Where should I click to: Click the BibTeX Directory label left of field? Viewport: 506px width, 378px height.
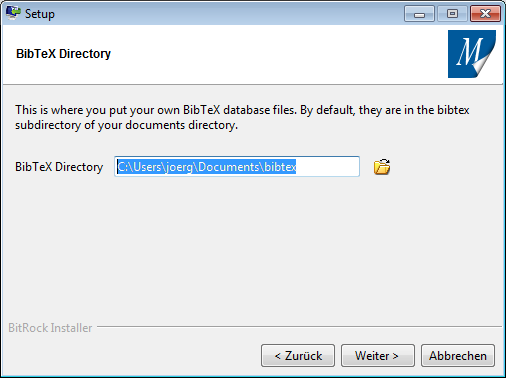pos(59,167)
